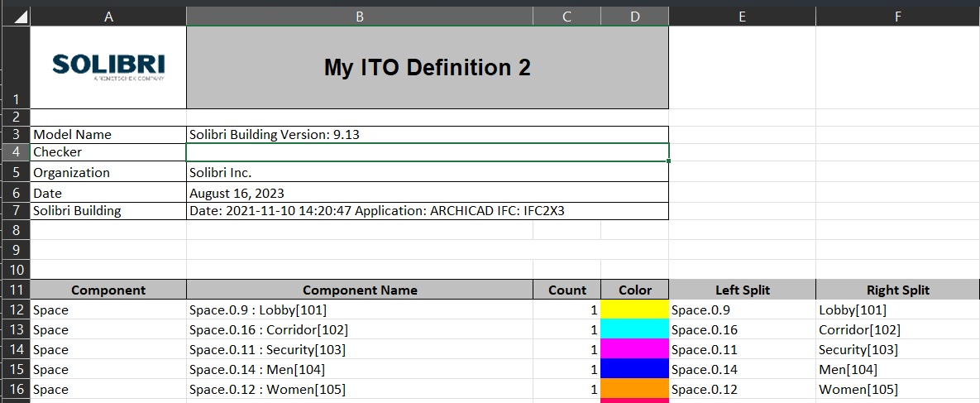Select Left Split cell Space.0.11

click(742, 349)
